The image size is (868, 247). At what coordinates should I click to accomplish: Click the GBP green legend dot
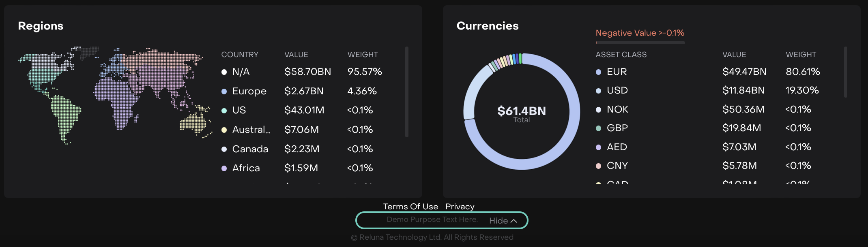pyautogui.click(x=598, y=128)
